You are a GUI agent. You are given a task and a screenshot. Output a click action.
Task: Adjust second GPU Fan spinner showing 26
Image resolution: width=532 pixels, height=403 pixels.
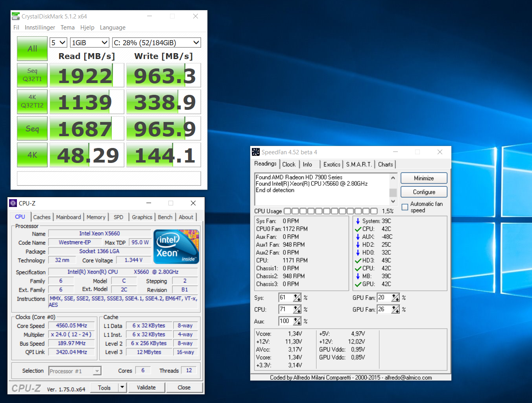tap(395, 310)
